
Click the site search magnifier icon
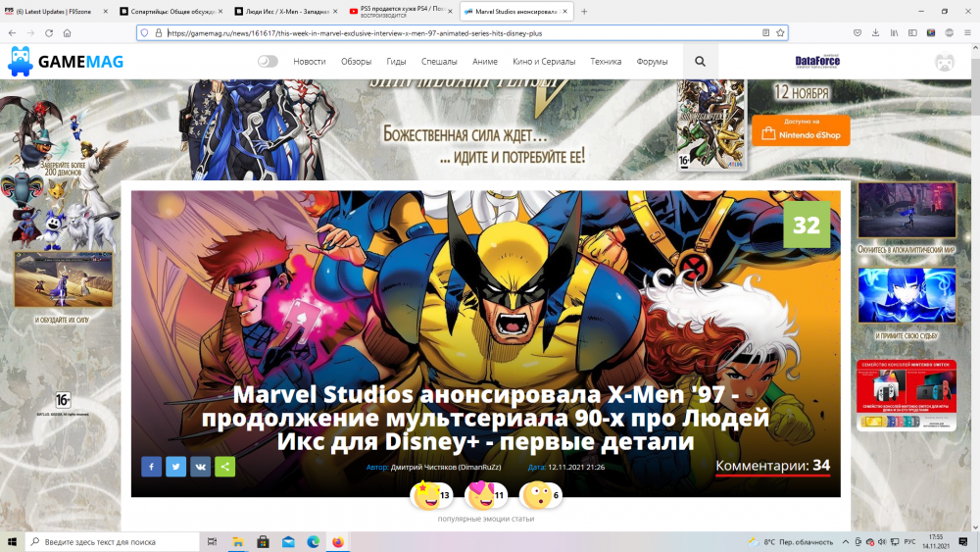coord(700,61)
